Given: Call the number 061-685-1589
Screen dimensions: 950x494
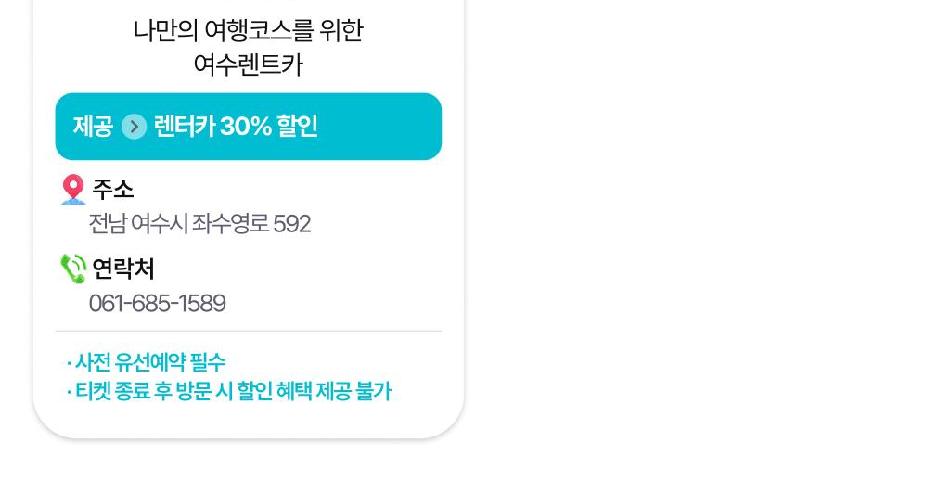Looking at the screenshot, I should click(x=157, y=303).
